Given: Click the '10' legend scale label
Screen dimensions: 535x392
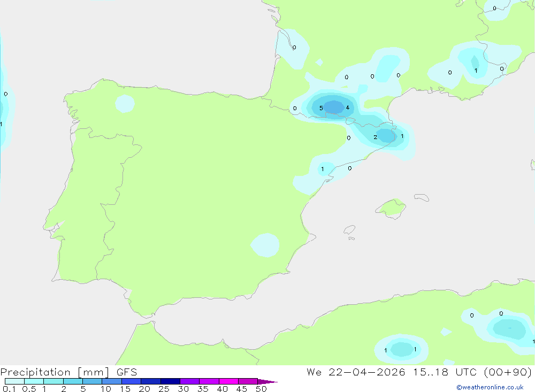Looking at the screenshot, I should pyautogui.click(x=106, y=389).
